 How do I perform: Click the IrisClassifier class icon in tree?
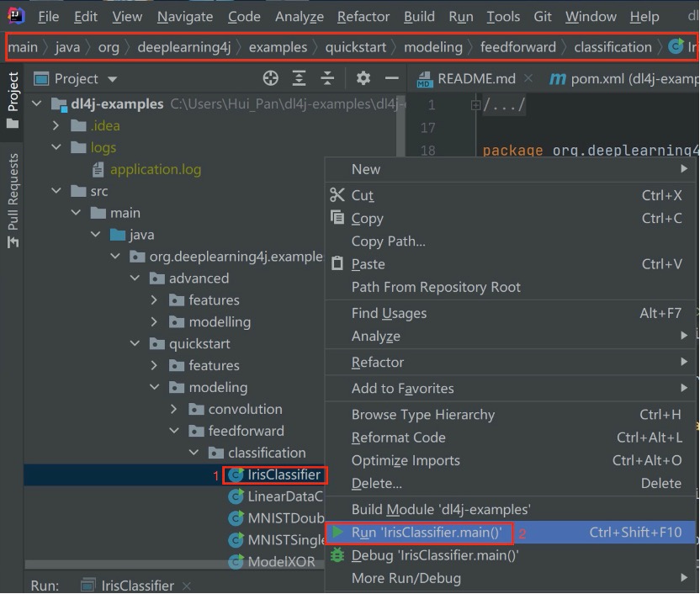[236, 475]
